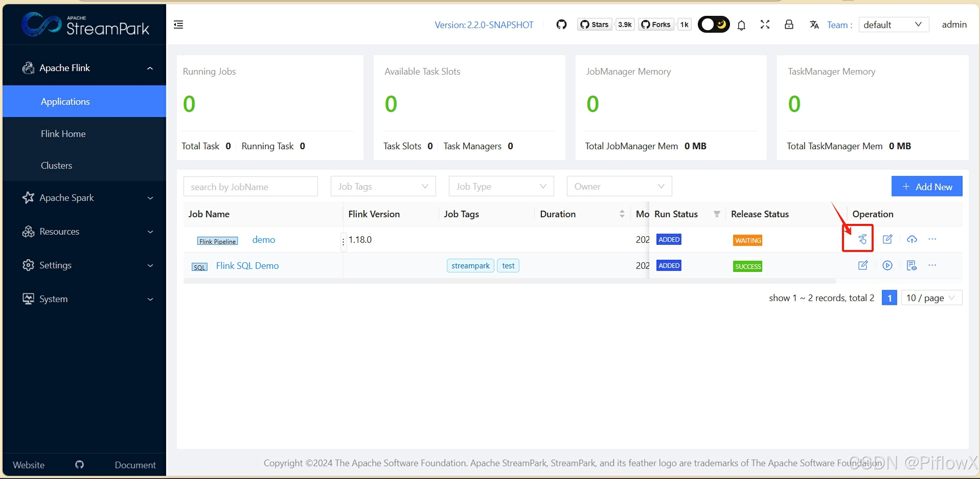Click the SUCCESS release status tag
The height and width of the screenshot is (479, 980).
[x=748, y=266]
